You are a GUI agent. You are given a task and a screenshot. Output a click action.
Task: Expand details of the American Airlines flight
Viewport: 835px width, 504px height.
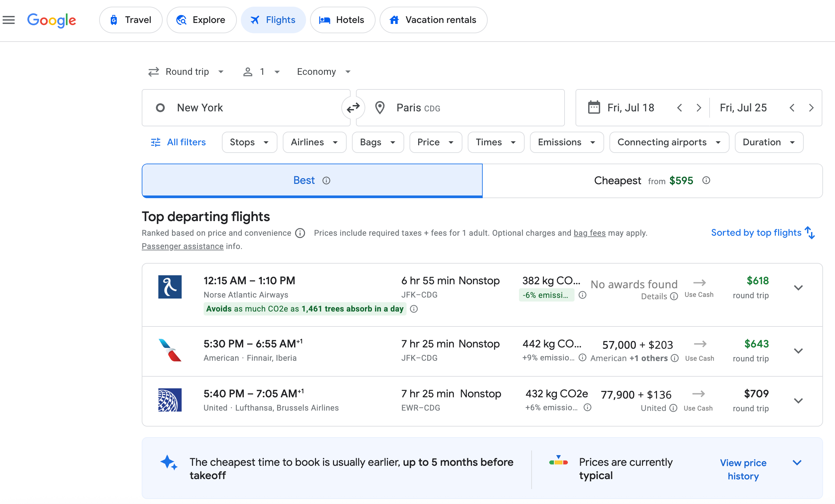(x=799, y=350)
